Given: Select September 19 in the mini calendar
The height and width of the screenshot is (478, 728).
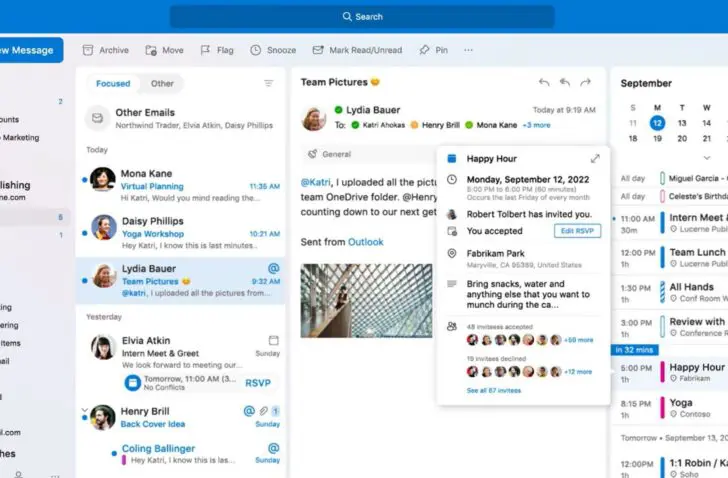Looking at the screenshot, I should 657,138.
